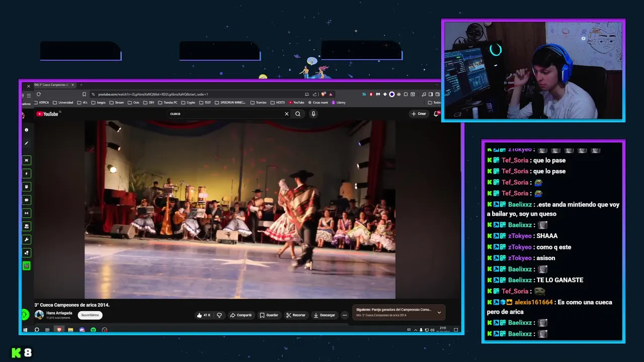The image size is (644, 362).
Task: Click the Descargar button
Action: (324, 315)
